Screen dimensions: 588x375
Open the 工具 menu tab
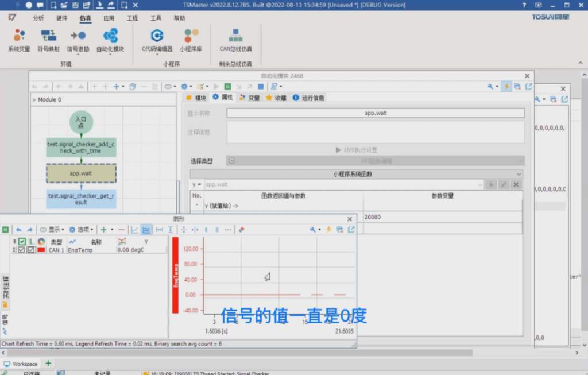coord(156,18)
